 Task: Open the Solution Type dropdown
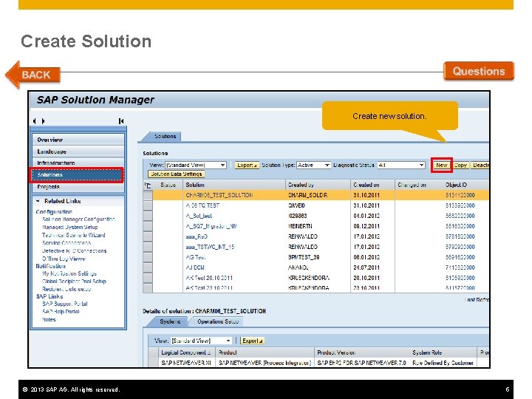coord(314,165)
